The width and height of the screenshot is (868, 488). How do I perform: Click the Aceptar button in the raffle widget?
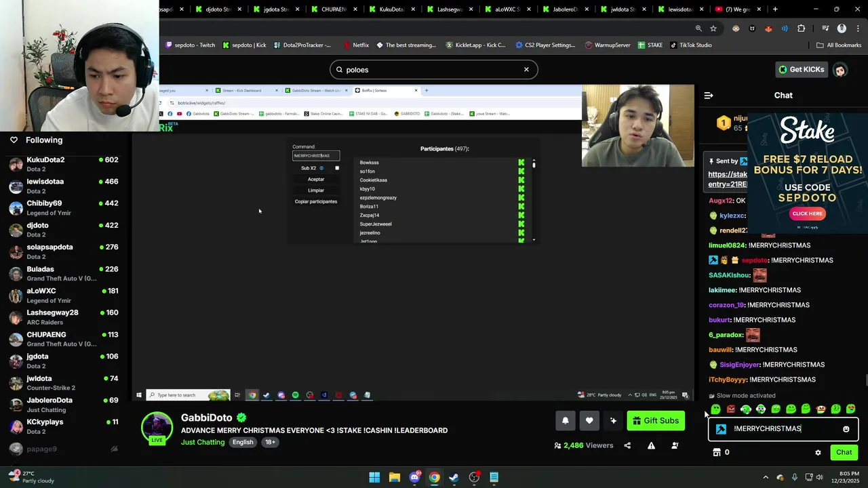(316, 180)
